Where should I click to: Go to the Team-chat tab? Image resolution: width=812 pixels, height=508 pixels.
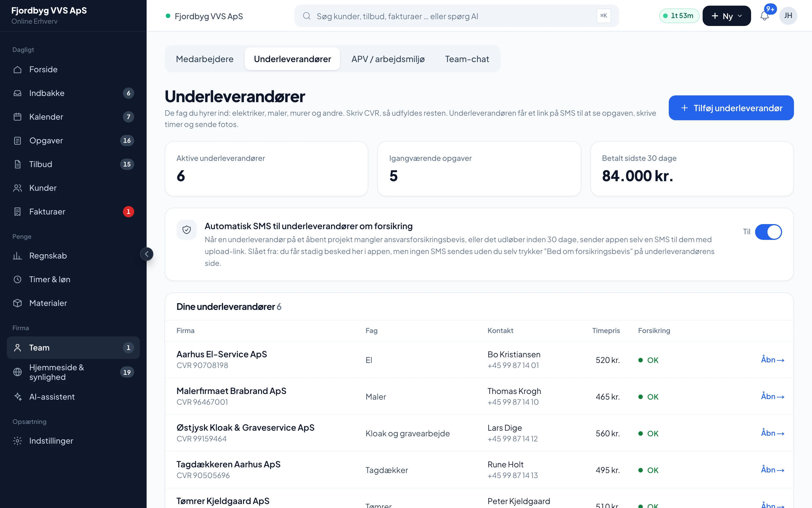pyautogui.click(x=467, y=59)
